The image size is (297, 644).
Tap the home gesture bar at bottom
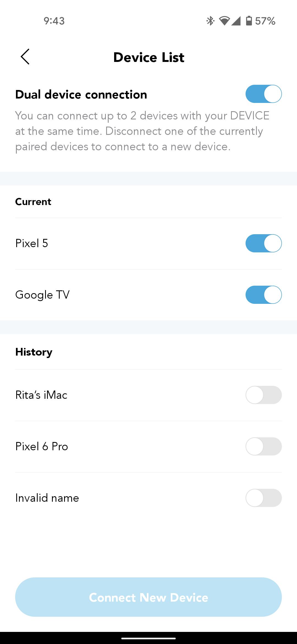[148, 638]
